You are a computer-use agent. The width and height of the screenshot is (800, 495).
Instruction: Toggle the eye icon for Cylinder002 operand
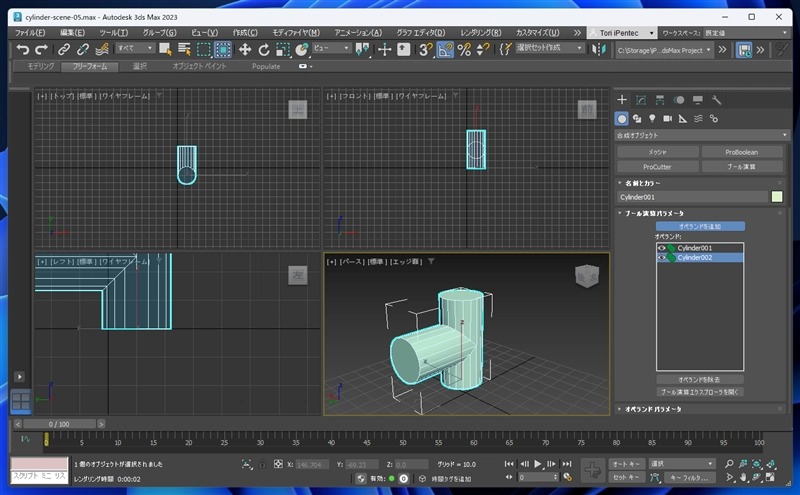click(x=661, y=258)
